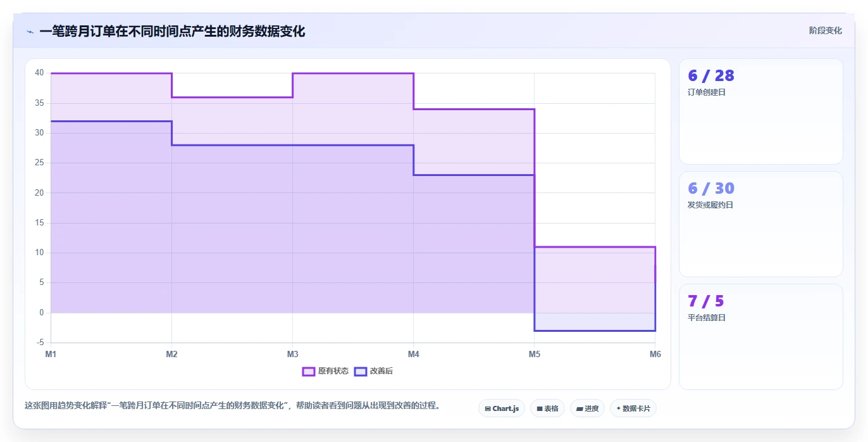The image size is (868, 442).
Task: Click the M2 x-axis label
Action: point(171,354)
